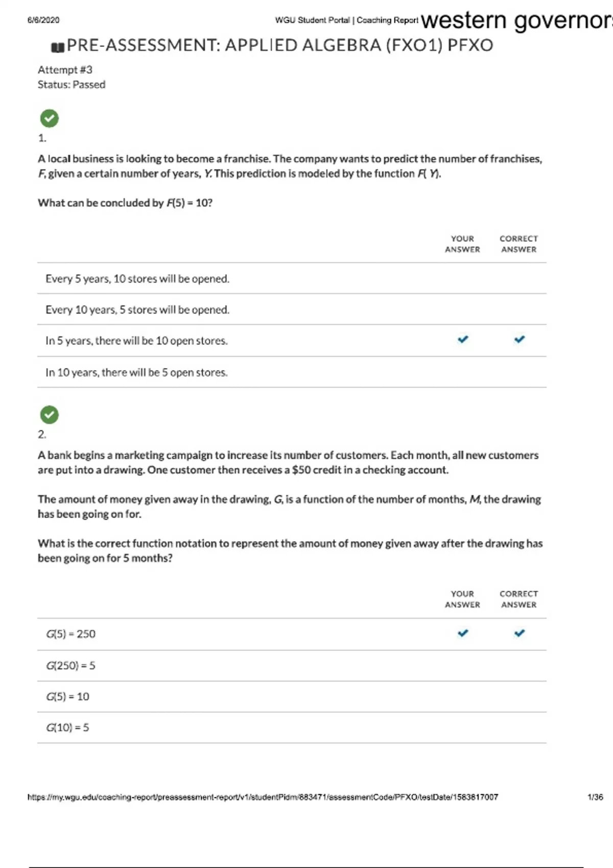The image size is (613, 868).
Task: Click the "WGU Student Portal | Coaching Report" header
Action: tap(346, 20)
